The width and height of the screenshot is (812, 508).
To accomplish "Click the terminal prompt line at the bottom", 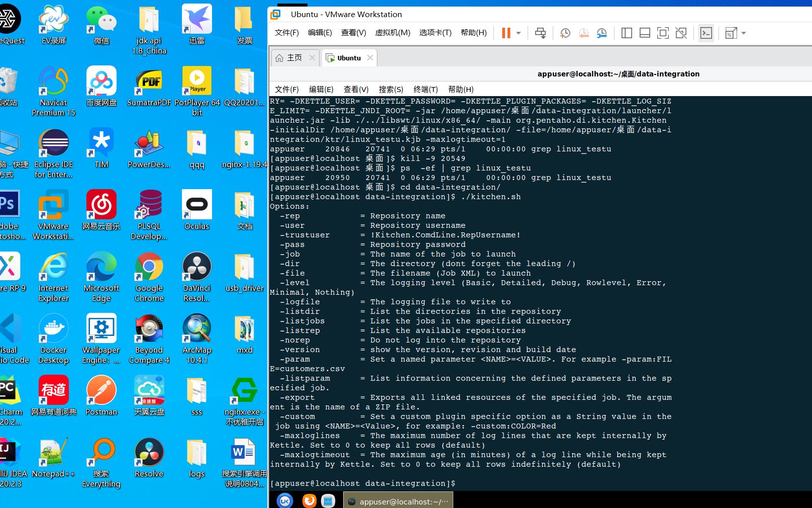I will [362, 483].
